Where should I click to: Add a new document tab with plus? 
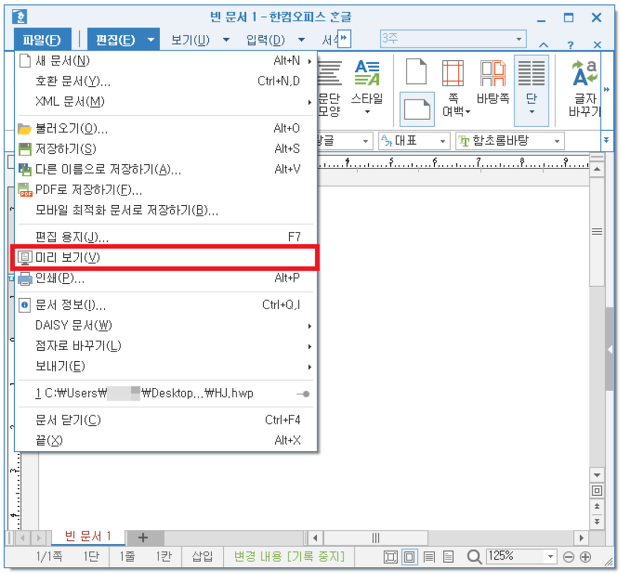point(143,537)
